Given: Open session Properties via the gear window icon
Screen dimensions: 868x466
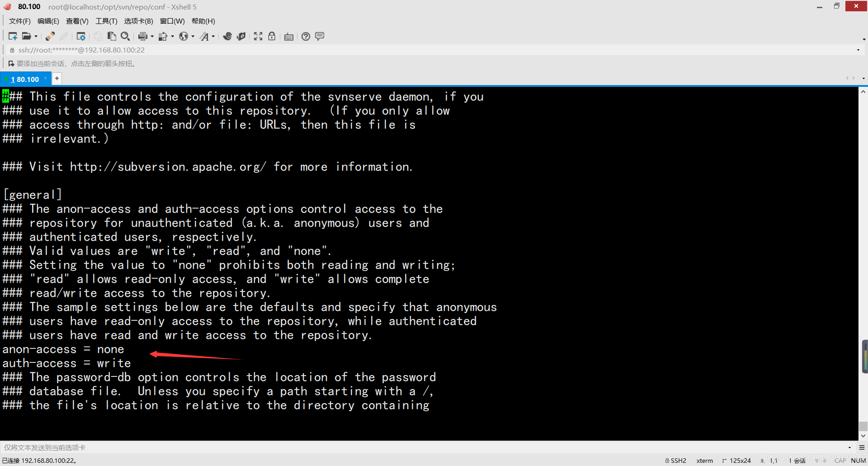Looking at the screenshot, I should [x=81, y=36].
